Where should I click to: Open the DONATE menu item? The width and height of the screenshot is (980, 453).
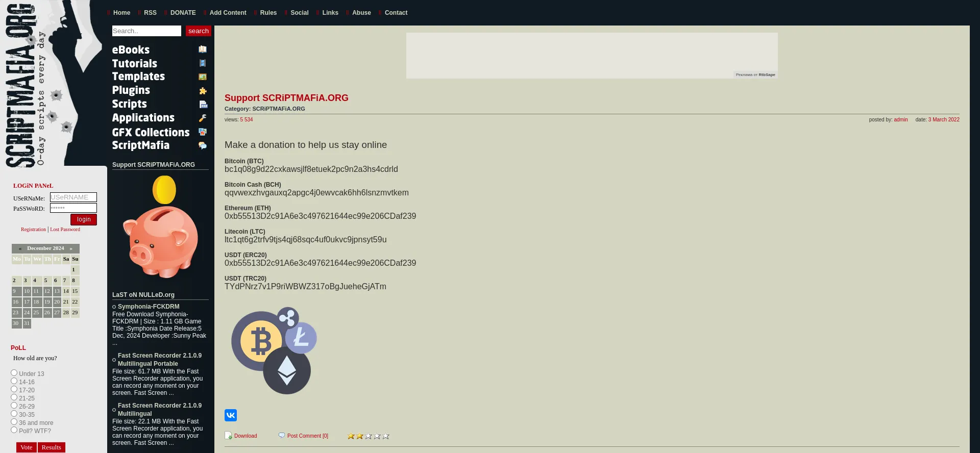(183, 13)
